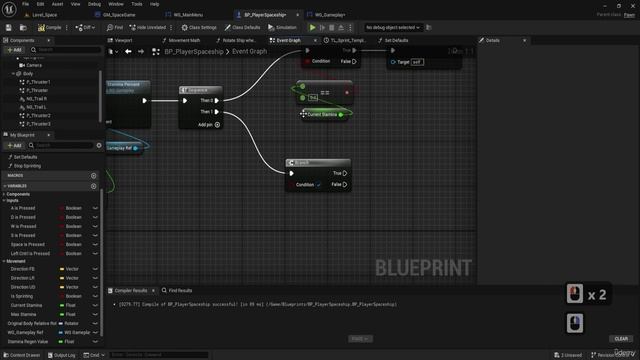Toggle visibility eye for Direction FB
Screen dimensions: 640x360
pos(95,269)
